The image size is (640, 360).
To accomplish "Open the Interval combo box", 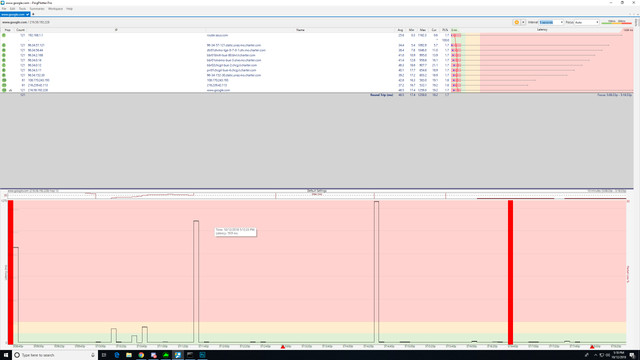I will pyautogui.click(x=551, y=22).
